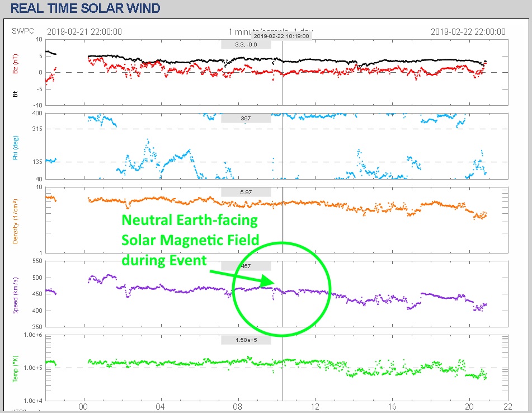
Task: Click the '22' hour tick label
Action: pos(507,406)
